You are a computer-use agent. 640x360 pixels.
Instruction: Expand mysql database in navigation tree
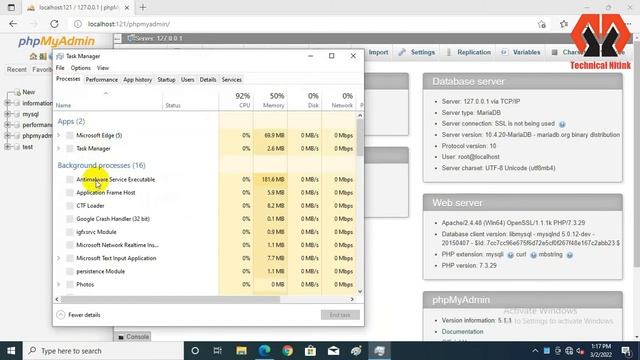7,114
